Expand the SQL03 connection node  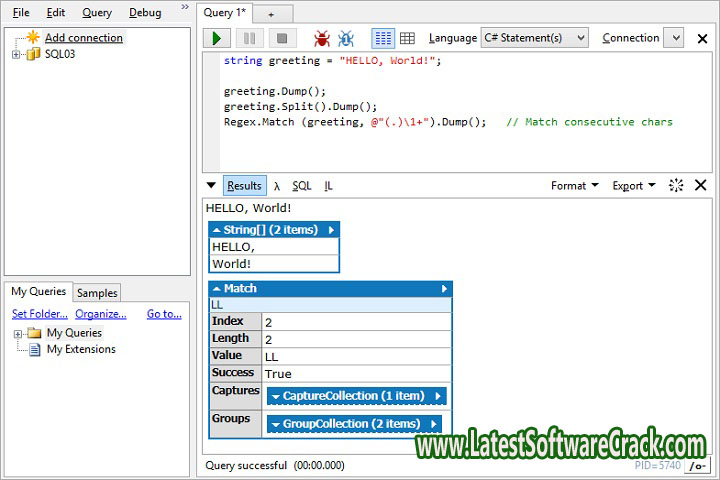16,55
